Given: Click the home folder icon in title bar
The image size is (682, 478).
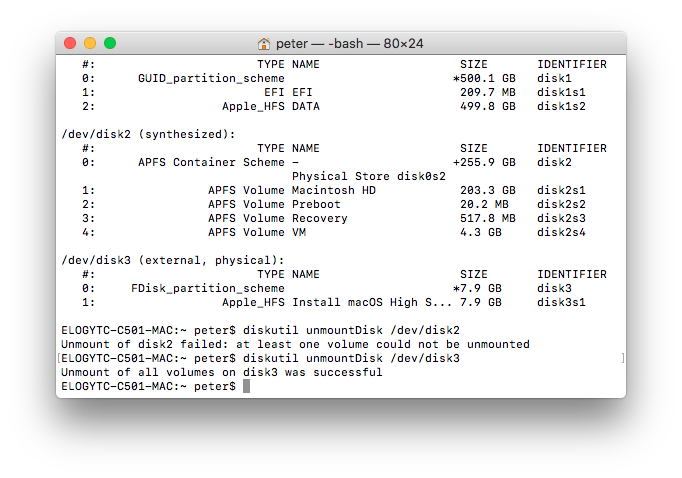Looking at the screenshot, I should pyautogui.click(x=264, y=44).
